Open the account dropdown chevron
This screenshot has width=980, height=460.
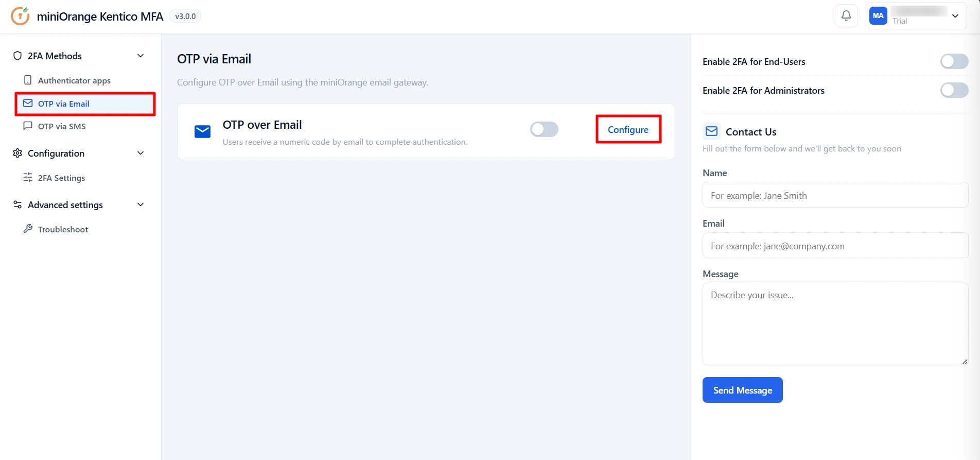pyautogui.click(x=955, y=16)
